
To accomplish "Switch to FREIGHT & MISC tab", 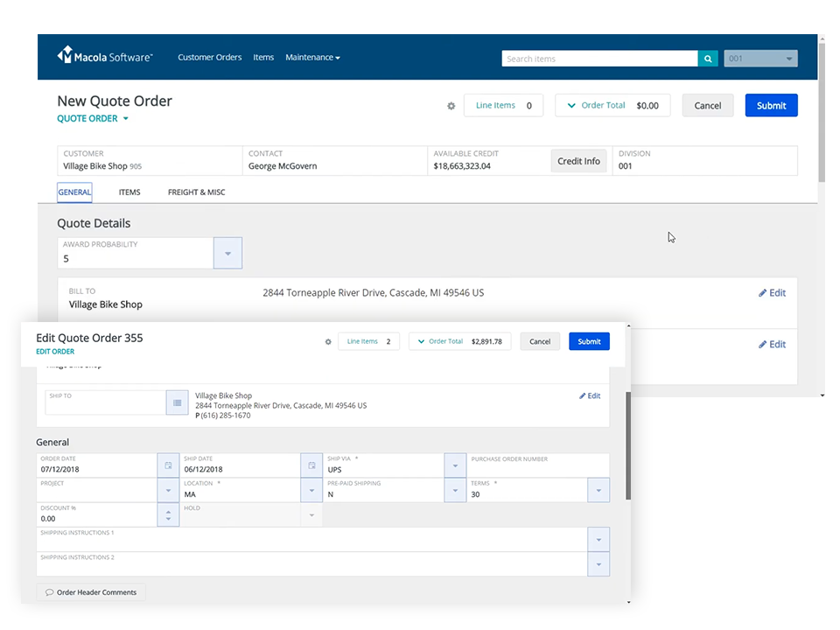I will click(x=197, y=192).
